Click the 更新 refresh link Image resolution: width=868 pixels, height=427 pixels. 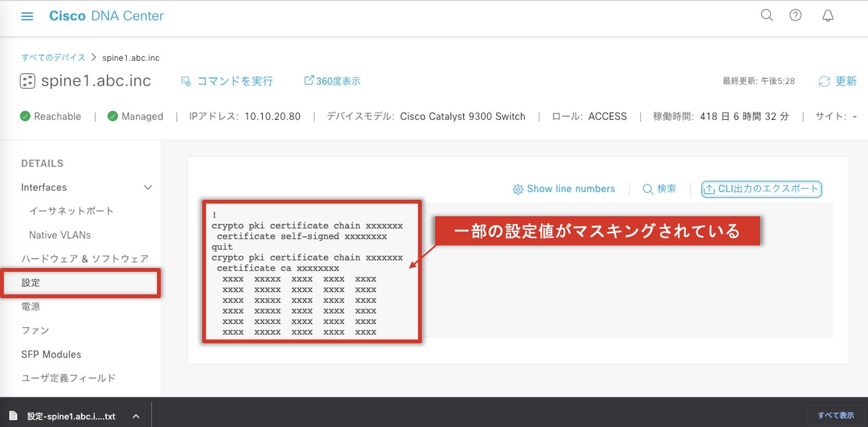(845, 81)
